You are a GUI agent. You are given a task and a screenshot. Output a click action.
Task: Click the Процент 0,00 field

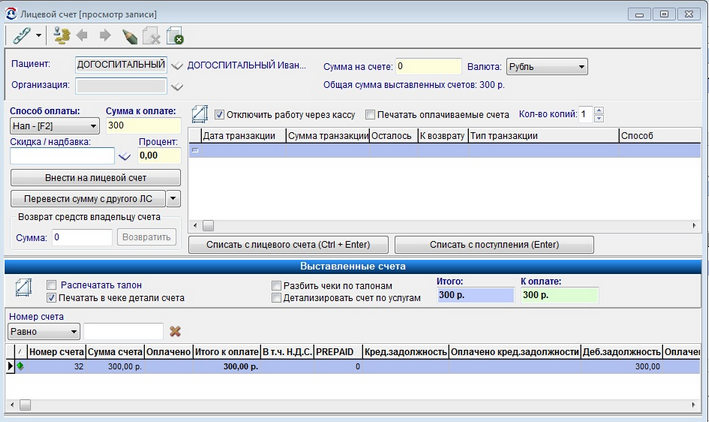(x=159, y=156)
